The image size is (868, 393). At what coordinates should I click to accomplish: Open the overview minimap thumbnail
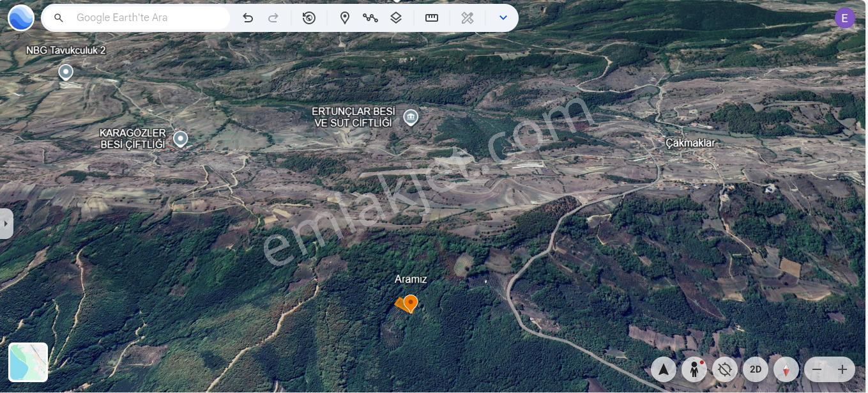[28, 362]
